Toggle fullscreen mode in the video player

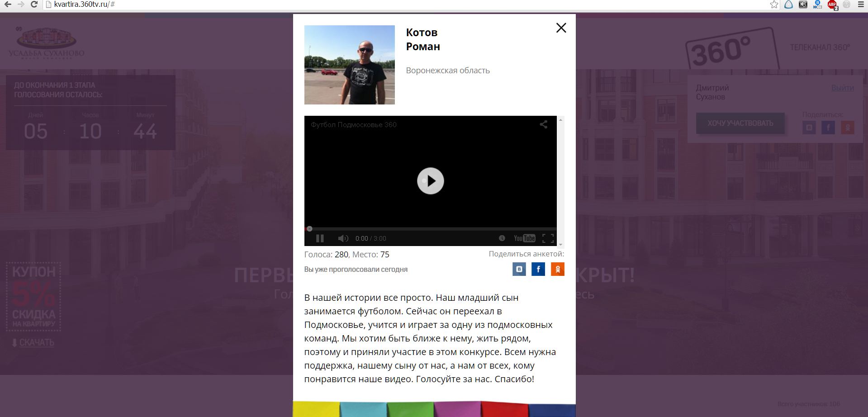point(548,238)
